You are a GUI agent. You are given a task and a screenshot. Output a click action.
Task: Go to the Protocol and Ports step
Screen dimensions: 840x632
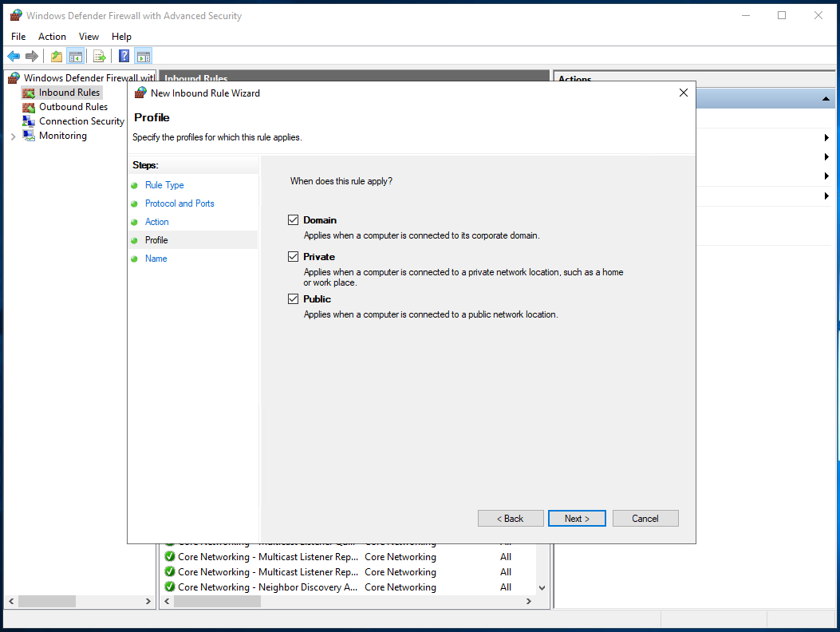[x=179, y=203]
